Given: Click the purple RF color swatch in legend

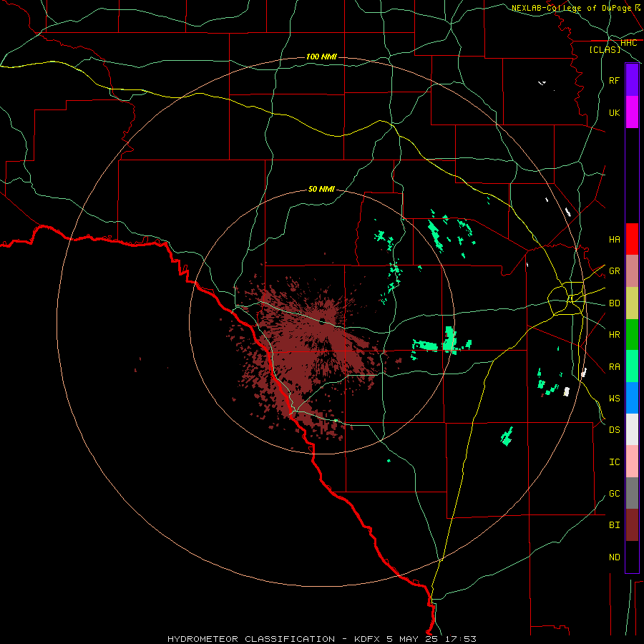Looking at the screenshot, I should click(x=632, y=80).
